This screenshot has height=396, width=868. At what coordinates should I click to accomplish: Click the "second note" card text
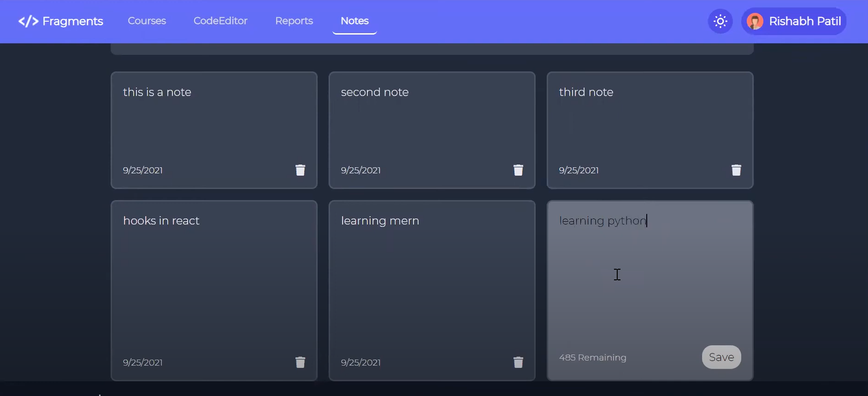point(374,92)
